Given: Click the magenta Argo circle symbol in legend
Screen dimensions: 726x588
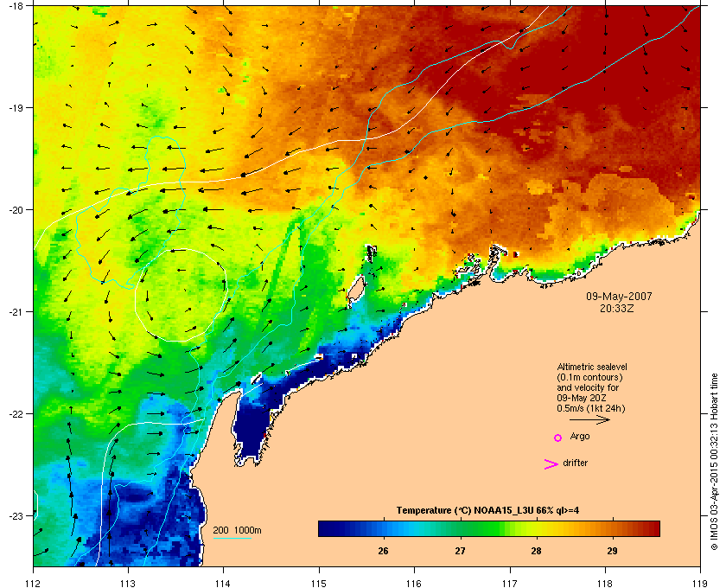Looking at the screenshot, I should click(x=558, y=438).
